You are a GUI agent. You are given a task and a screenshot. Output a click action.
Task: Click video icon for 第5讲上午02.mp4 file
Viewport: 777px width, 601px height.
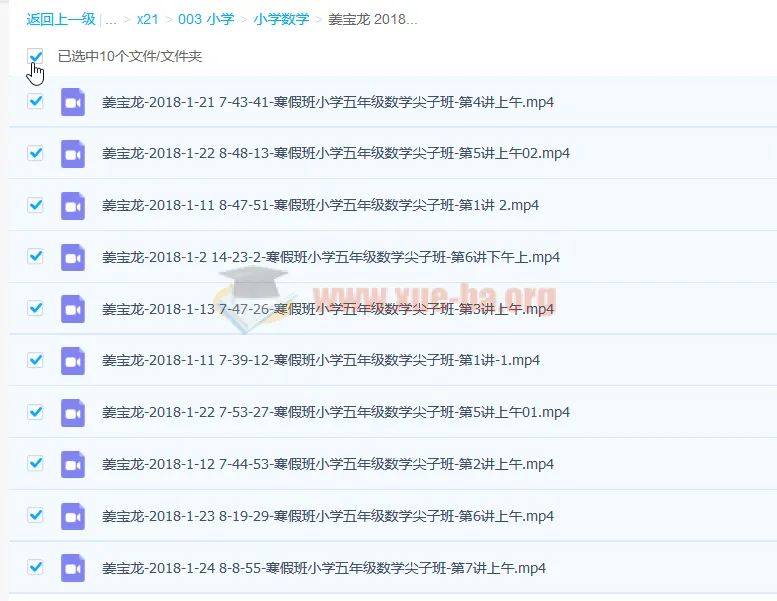(x=73, y=154)
